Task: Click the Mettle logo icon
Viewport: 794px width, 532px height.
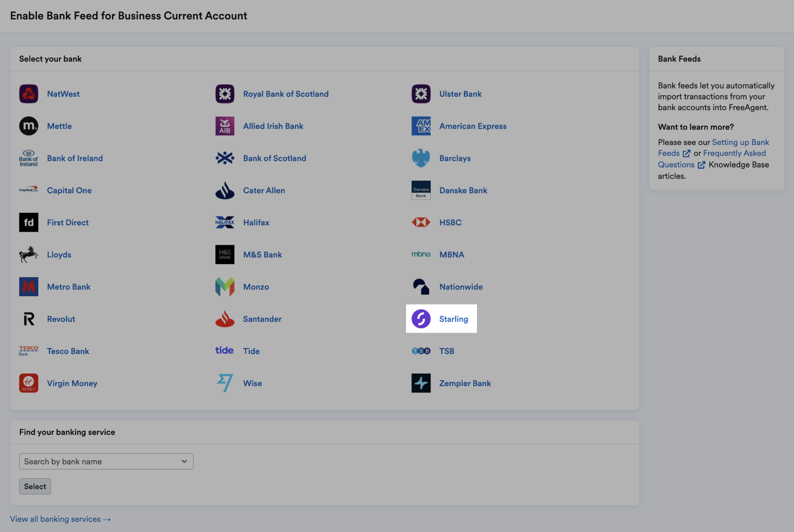Action: [x=28, y=126]
